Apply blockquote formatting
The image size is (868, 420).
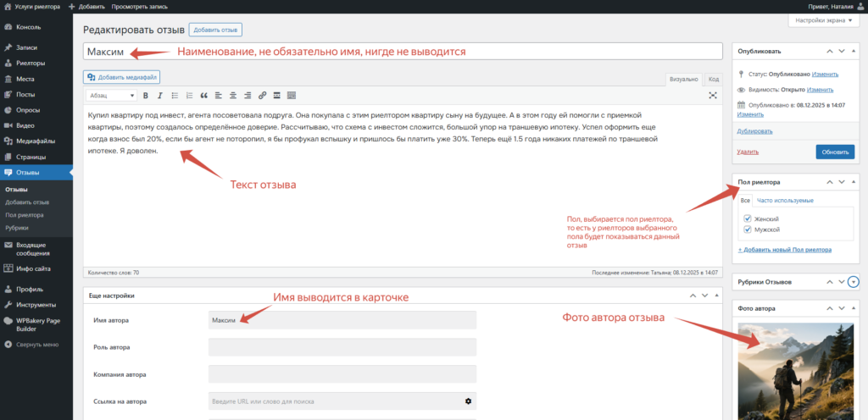pos(204,96)
